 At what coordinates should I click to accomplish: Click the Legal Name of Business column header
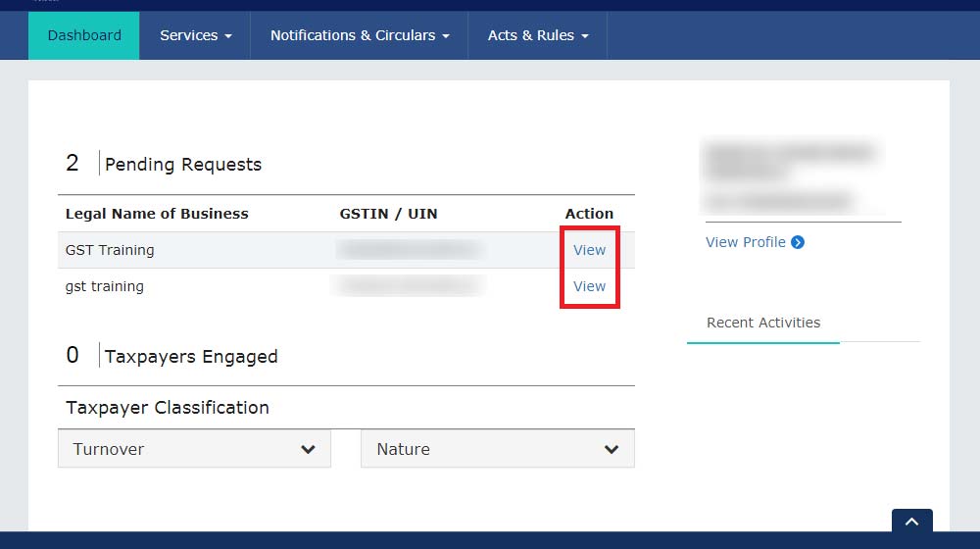pyautogui.click(x=157, y=214)
